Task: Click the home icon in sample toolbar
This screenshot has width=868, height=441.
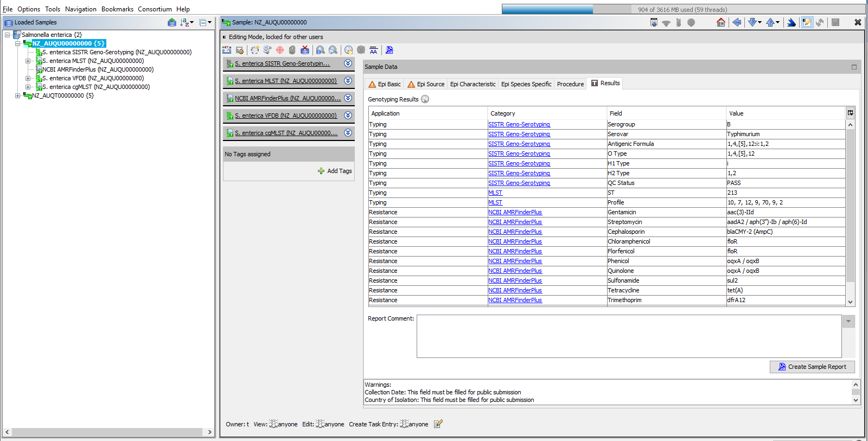Action: click(x=720, y=22)
